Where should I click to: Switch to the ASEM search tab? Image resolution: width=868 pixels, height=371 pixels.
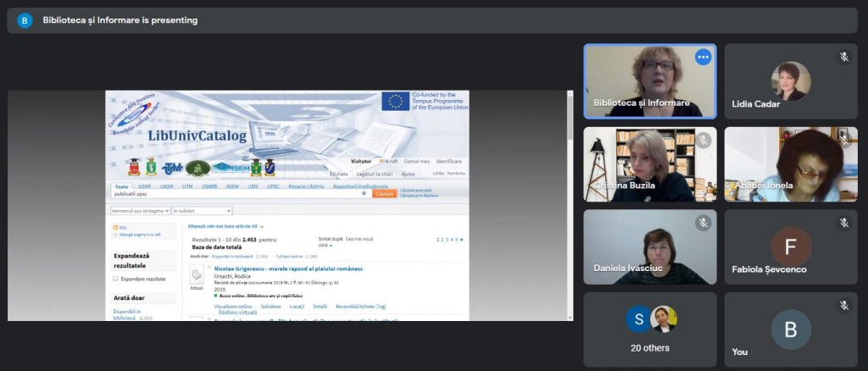point(232,186)
